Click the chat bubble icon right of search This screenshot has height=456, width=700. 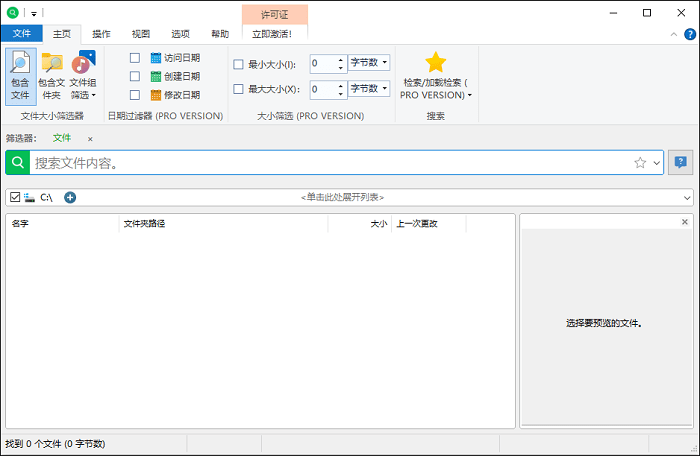[x=681, y=162]
